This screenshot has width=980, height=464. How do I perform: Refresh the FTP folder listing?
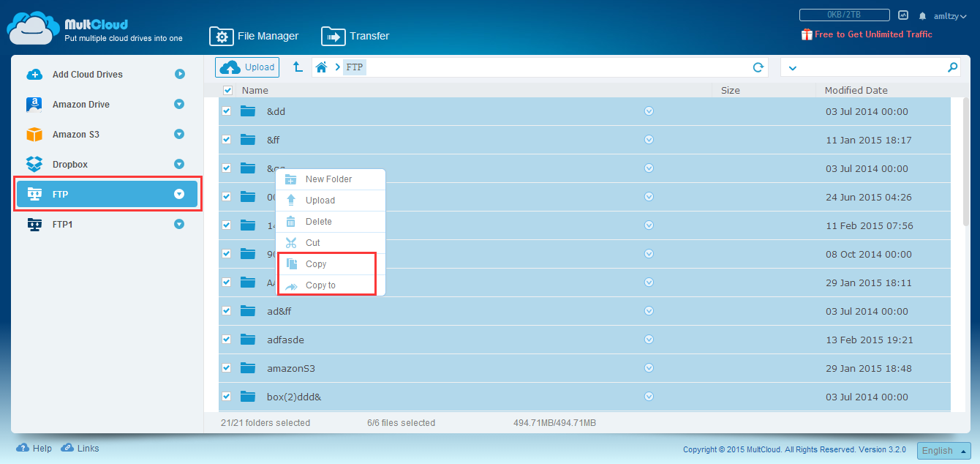(758, 67)
